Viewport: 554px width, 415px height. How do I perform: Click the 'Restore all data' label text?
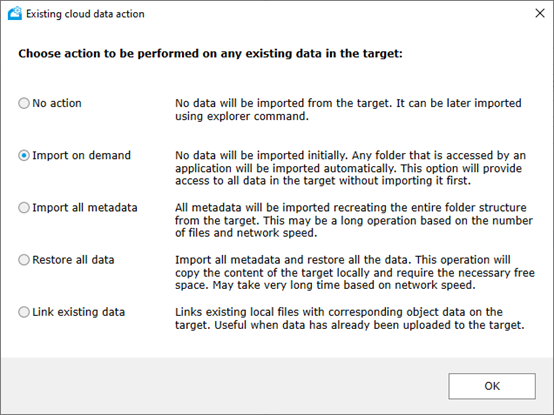click(x=73, y=260)
